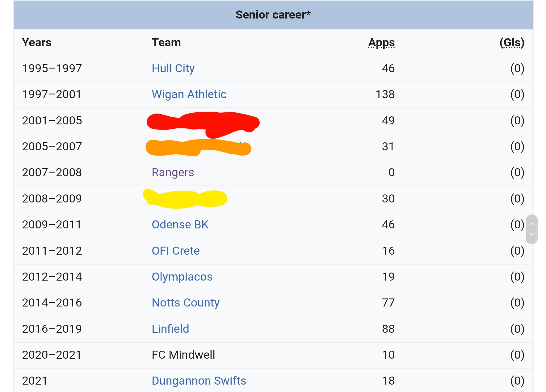The image size is (546, 392).
Task: Follow the visited Rangers link
Action: (173, 172)
